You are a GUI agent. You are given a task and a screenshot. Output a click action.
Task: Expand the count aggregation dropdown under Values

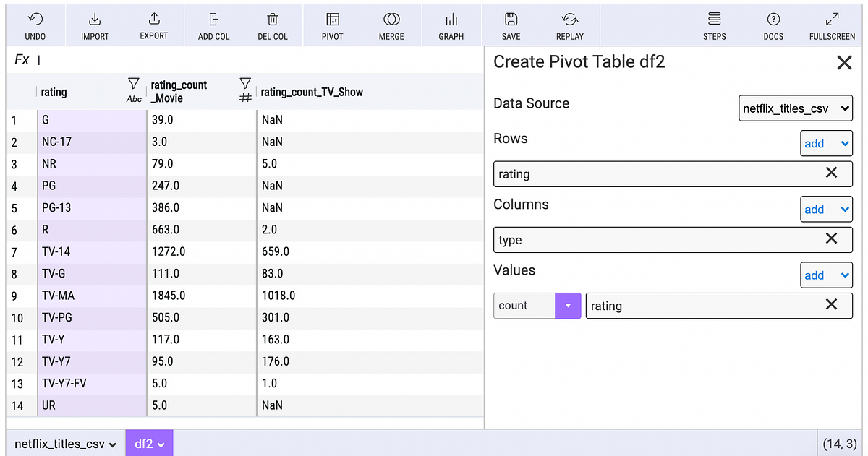pos(568,305)
